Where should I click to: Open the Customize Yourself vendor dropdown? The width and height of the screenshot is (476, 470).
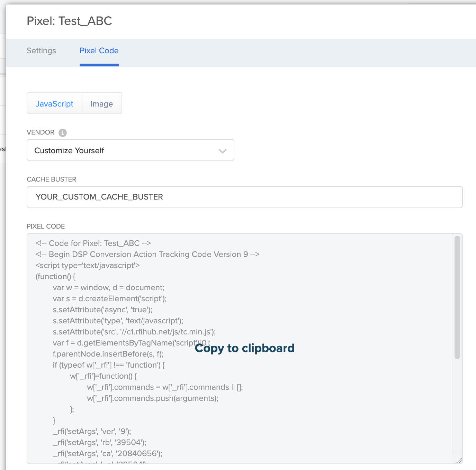point(130,150)
